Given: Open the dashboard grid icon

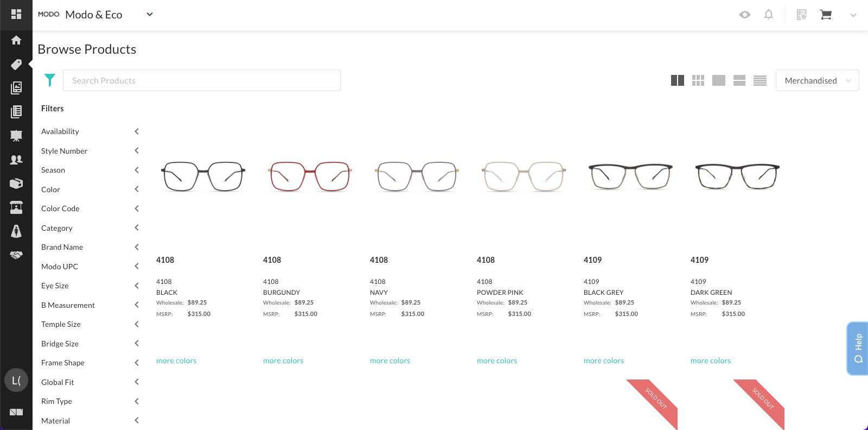Looking at the screenshot, I should pos(16,14).
